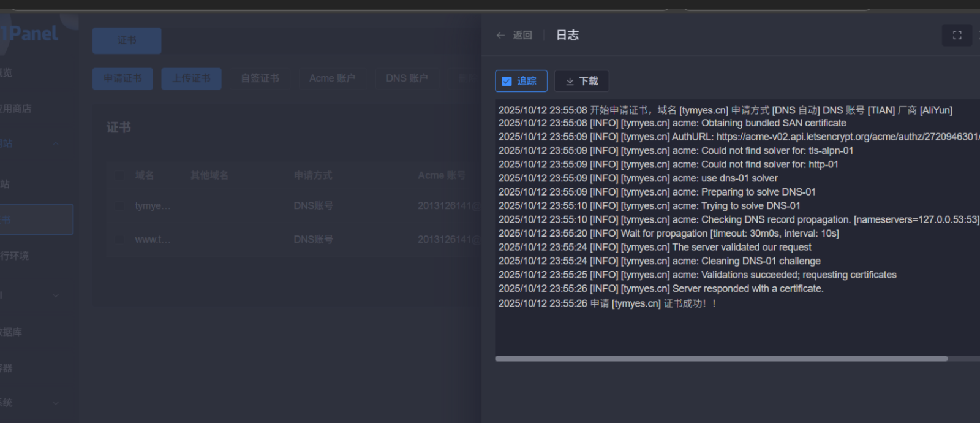
Task: Open Acme 账户 settings
Action: coord(332,78)
